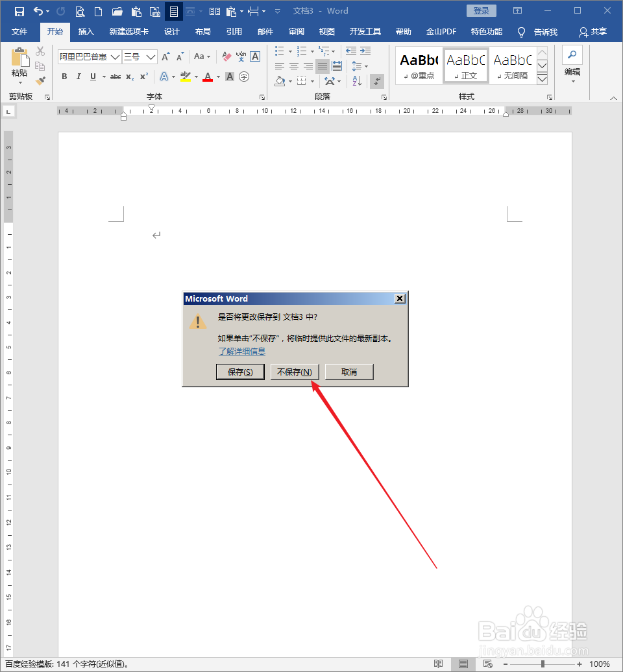Apply the red font color swatch
This screenshot has height=672, width=623.
tap(208, 77)
